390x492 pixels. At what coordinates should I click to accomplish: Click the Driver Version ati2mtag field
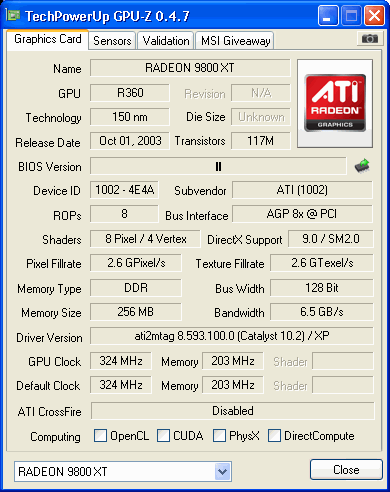pyautogui.click(x=232, y=336)
